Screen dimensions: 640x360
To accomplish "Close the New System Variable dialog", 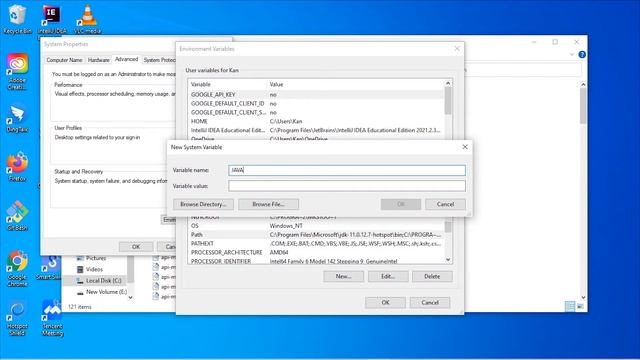I will 464,147.
